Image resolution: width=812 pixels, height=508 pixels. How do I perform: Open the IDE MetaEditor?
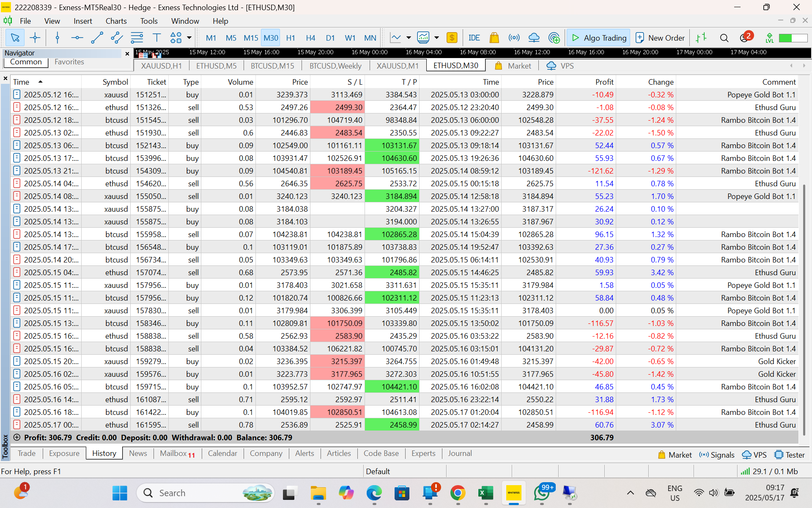pos(474,38)
